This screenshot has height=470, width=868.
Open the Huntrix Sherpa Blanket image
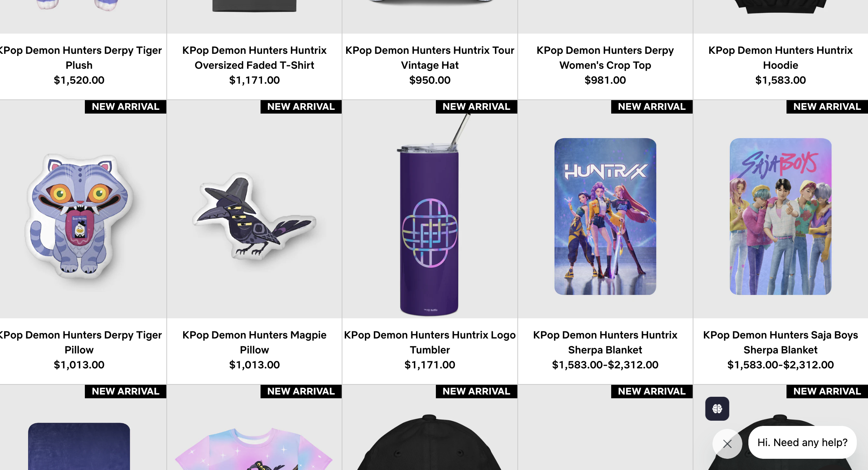click(605, 216)
